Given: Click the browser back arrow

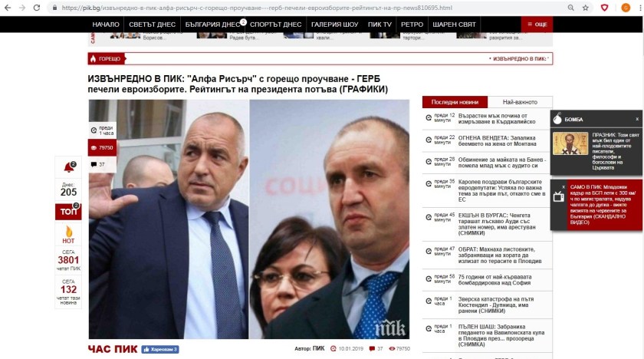Looking at the screenshot, I should [8, 8].
